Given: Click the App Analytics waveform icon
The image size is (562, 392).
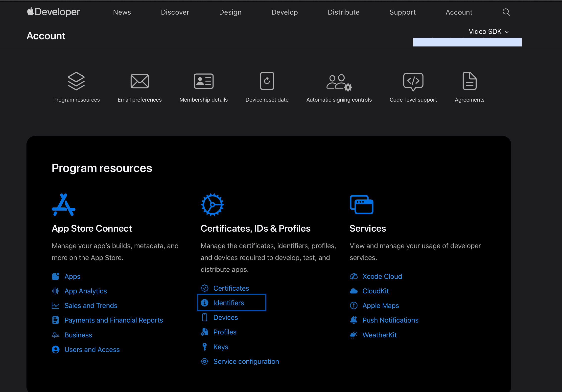Looking at the screenshot, I should click(56, 291).
